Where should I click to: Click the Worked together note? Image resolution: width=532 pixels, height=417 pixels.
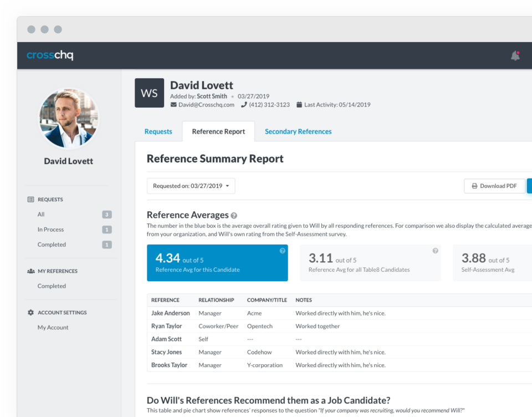318,326
